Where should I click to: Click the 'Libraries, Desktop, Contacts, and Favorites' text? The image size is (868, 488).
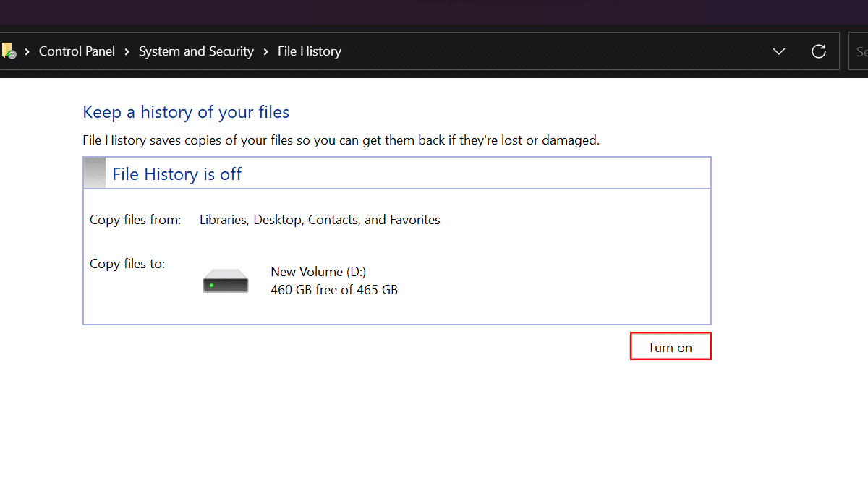(320, 219)
